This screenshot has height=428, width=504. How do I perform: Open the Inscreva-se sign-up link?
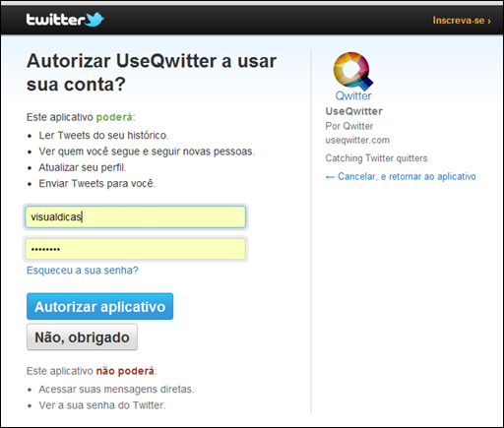click(x=462, y=21)
